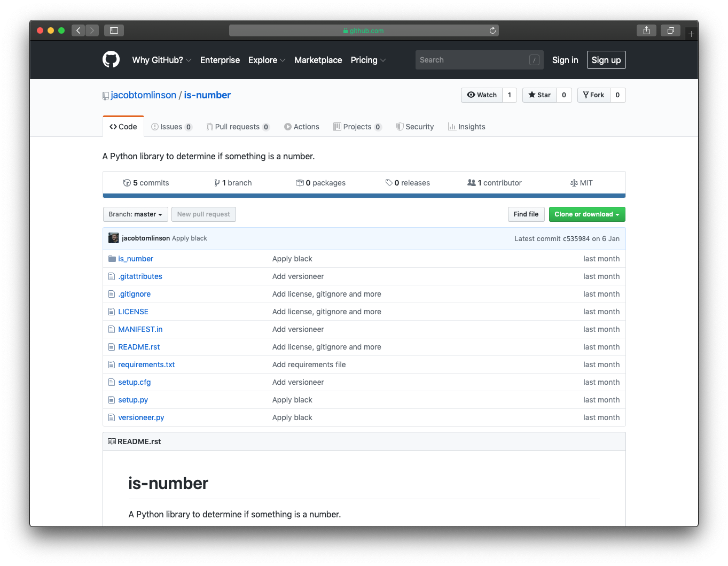Fork the repository
This screenshot has height=566, width=728.
point(593,95)
